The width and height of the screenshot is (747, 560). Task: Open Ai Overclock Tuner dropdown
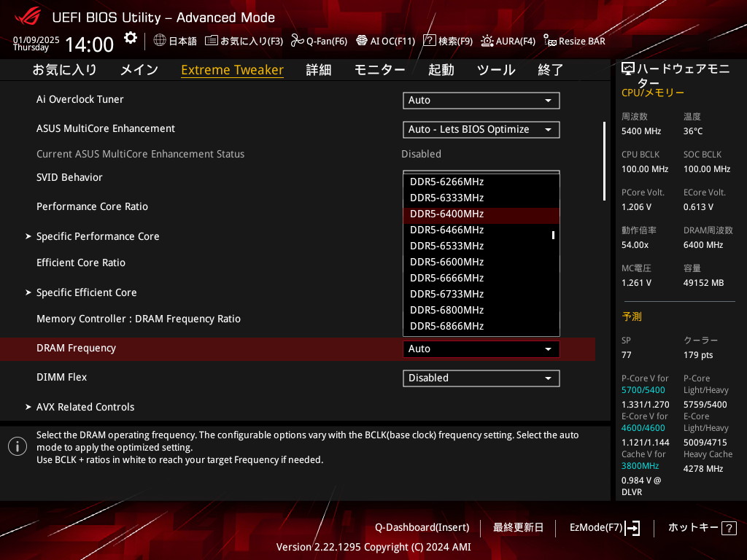pyautogui.click(x=481, y=100)
